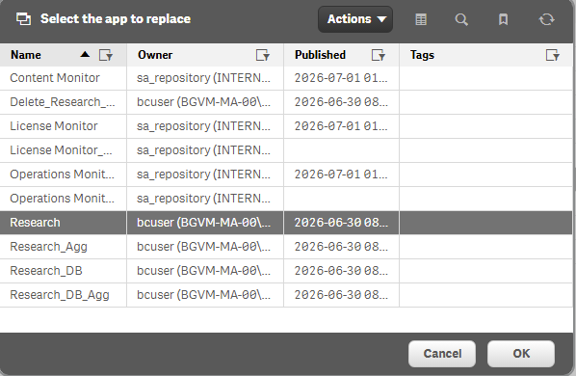
Task: Click the published date of Research_Agg
Action: (341, 247)
